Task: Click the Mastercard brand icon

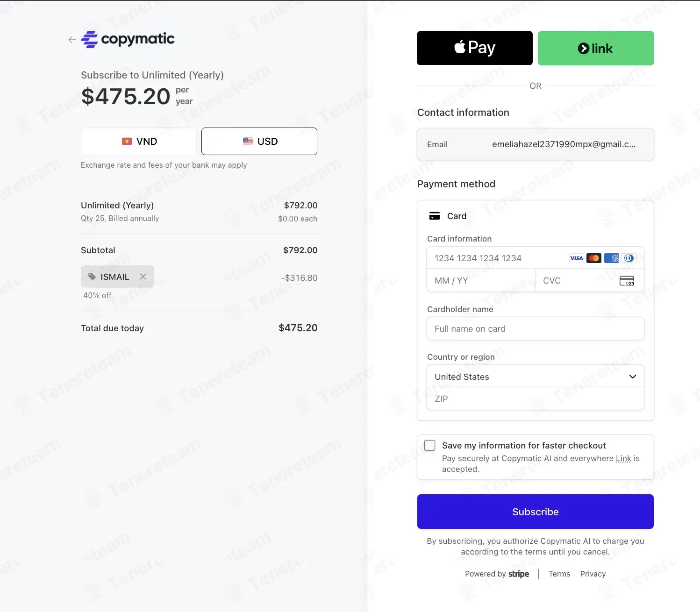Action: [594, 258]
